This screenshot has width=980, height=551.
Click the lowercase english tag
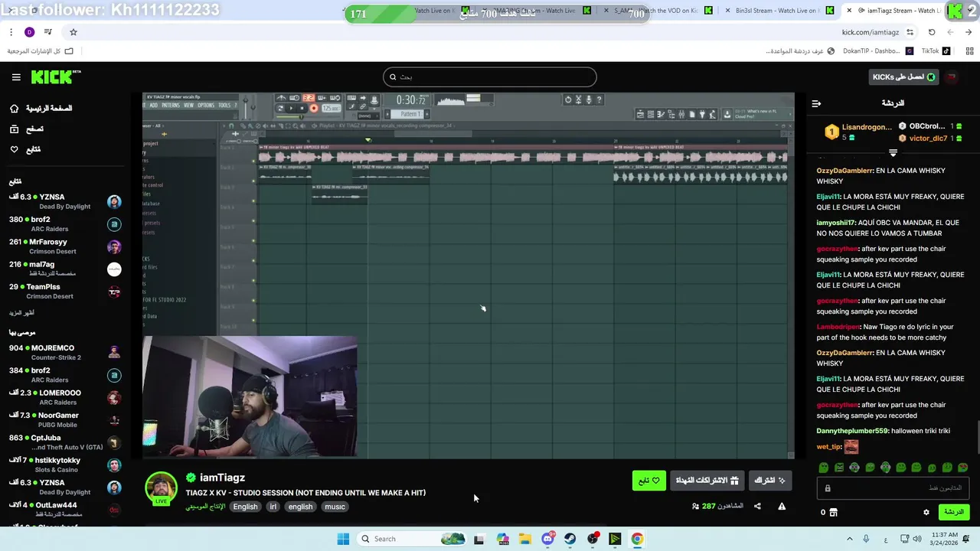click(x=300, y=507)
